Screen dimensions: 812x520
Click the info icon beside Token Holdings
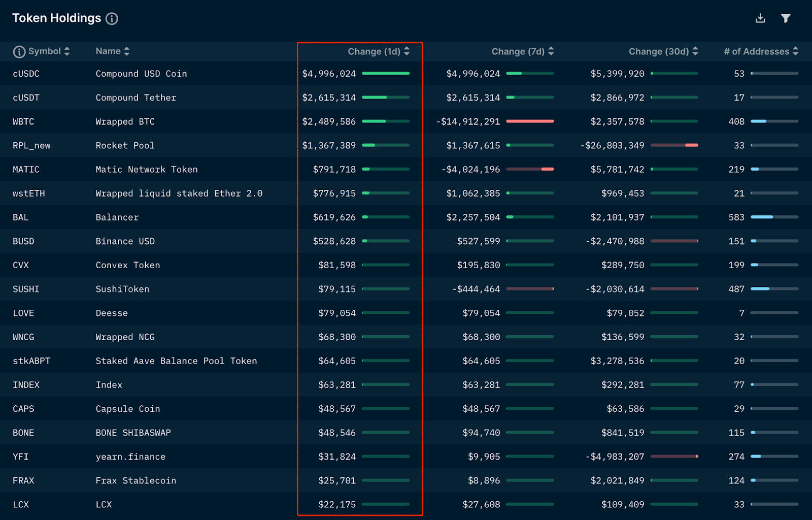coord(112,19)
